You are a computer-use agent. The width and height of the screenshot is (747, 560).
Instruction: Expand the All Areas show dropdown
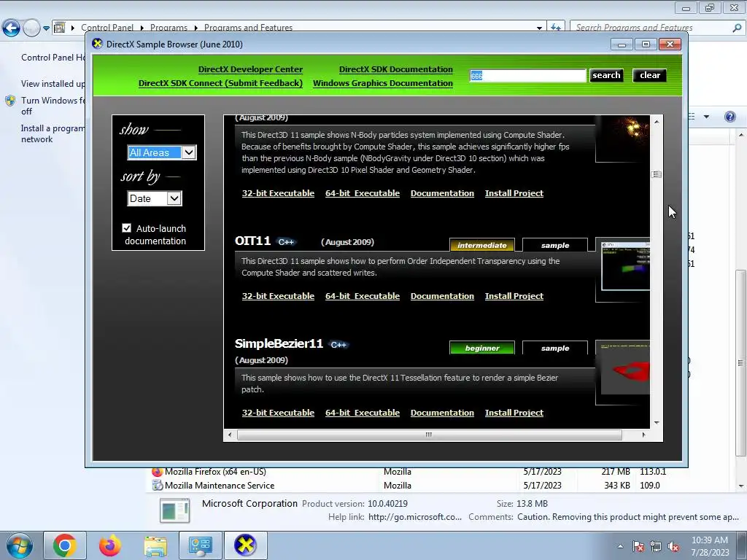coord(189,152)
